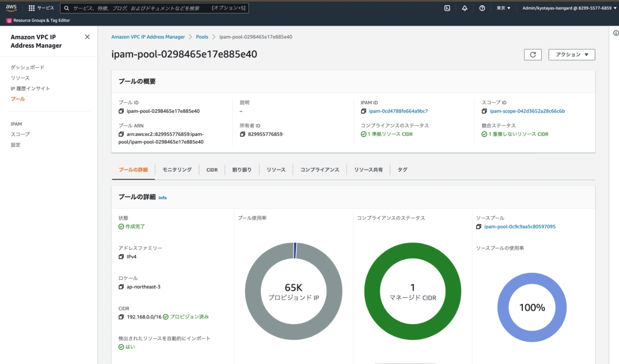Click the help question mark icon
The height and width of the screenshot is (364, 619).
[x=482, y=8]
